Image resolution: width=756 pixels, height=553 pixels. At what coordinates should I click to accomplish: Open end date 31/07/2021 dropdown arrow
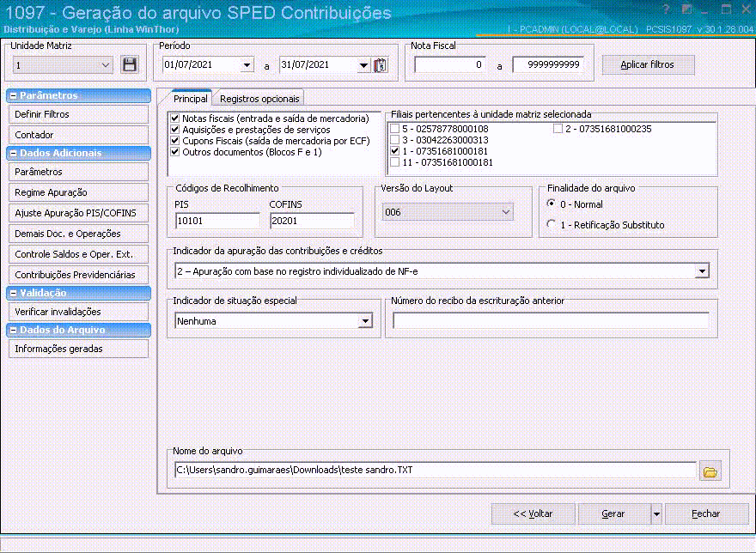[363, 64]
